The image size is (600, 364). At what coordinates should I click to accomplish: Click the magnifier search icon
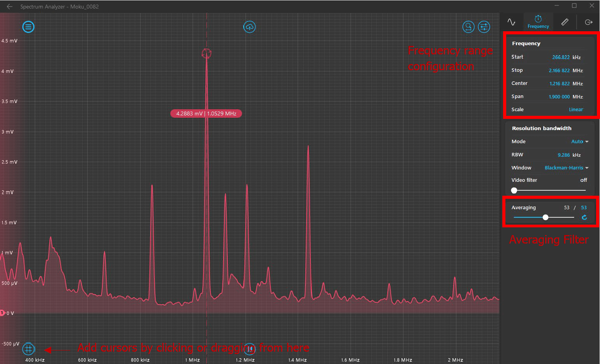(468, 27)
